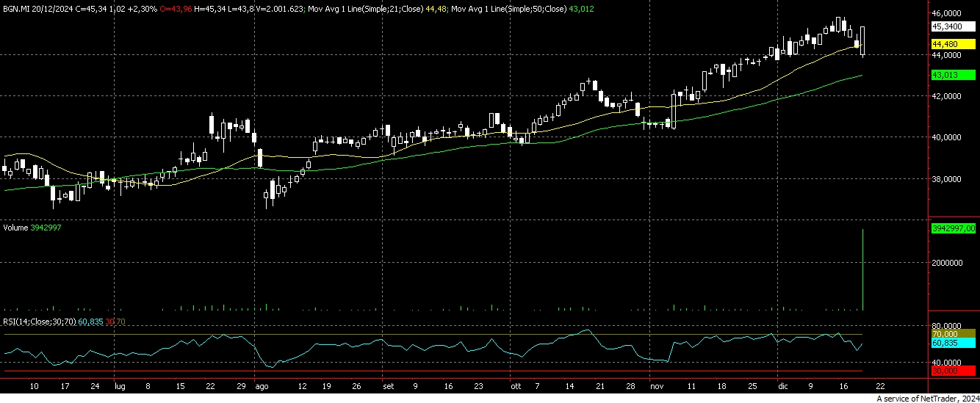Click the Volume 3942997 panel title

pos(32,228)
